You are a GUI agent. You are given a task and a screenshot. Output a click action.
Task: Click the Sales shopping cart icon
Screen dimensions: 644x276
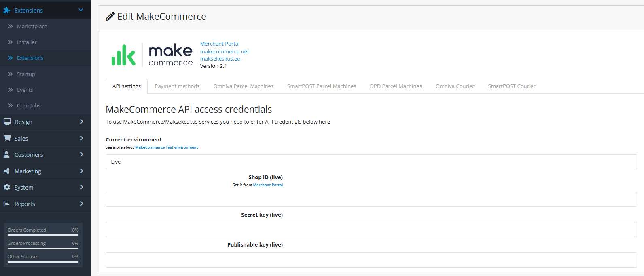pos(7,138)
